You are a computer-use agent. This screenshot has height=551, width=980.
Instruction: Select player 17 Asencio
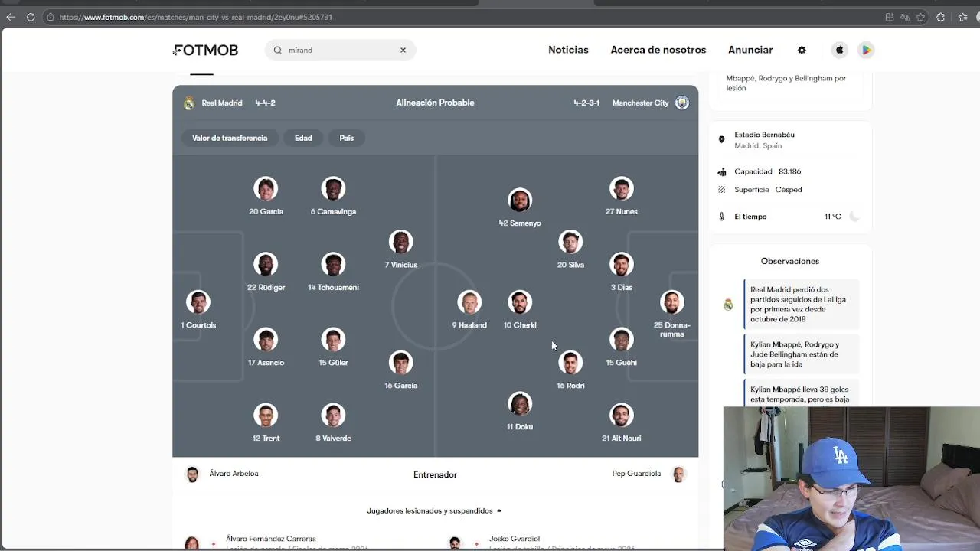tap(266, 347)
